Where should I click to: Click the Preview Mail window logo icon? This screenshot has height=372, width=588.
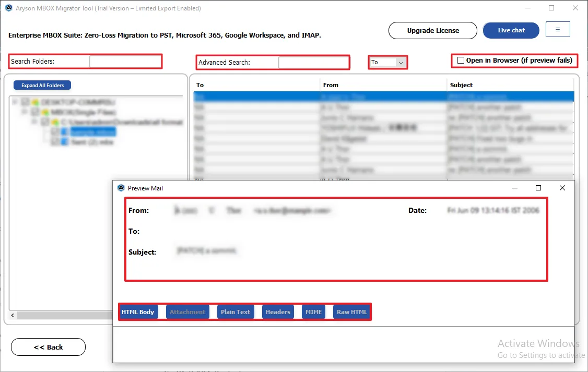click(x=121, y=188)
